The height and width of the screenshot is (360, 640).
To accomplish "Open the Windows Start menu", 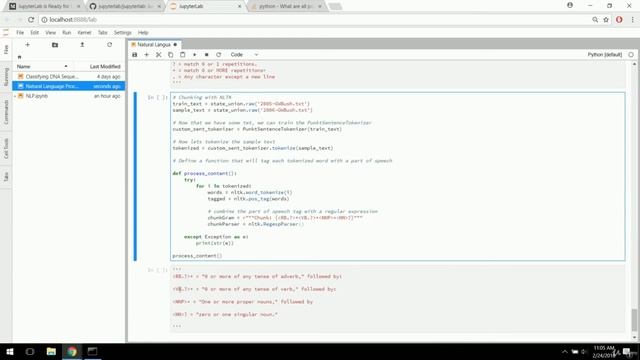I will pyautogui.click(x=10, y=351).
